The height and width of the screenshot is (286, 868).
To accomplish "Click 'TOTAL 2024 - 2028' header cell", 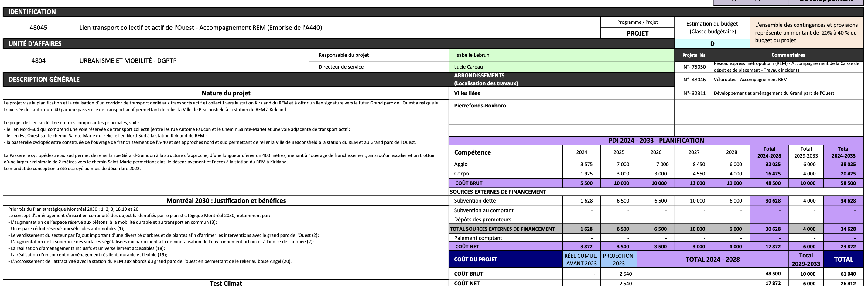I will 713,259.
